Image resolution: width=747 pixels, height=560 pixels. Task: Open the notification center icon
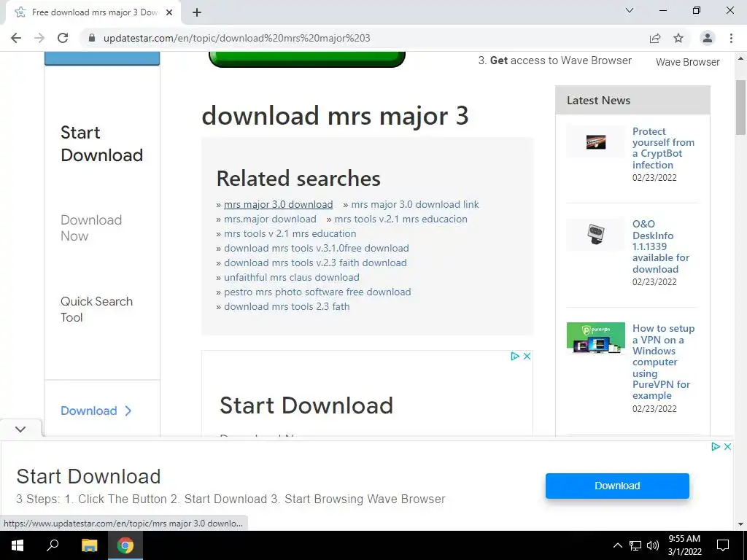[x=723, y=545]
